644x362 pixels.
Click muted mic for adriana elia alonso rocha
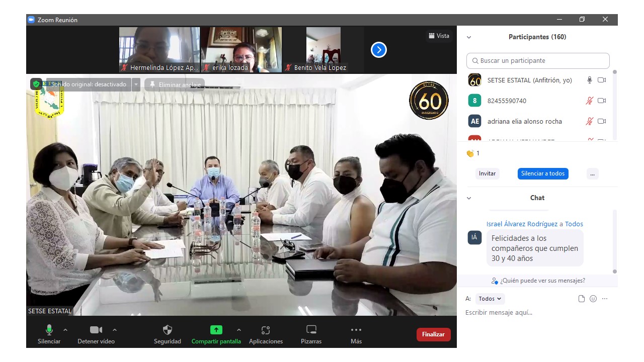tap(590, 121)
